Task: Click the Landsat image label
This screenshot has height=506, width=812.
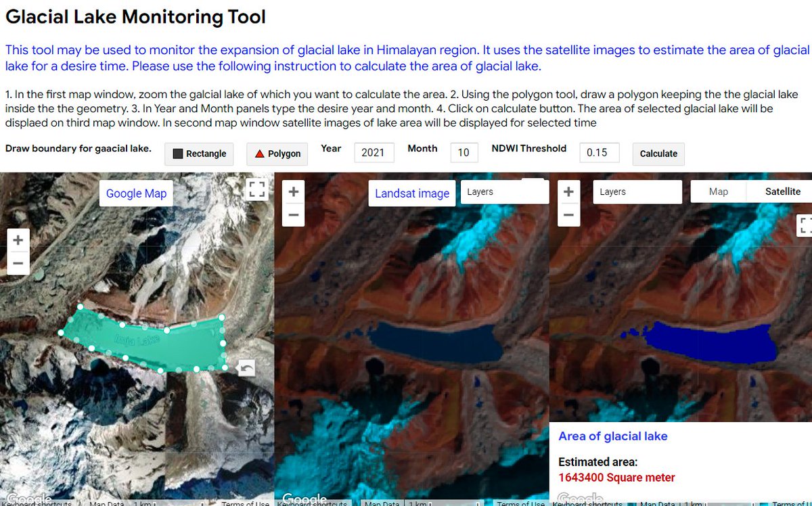Action: [x=412, y=193]
